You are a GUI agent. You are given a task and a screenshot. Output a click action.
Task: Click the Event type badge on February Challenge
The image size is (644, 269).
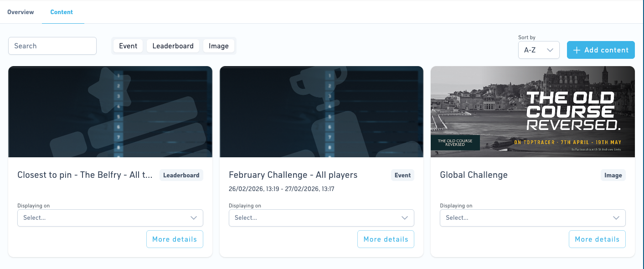tap(403, 175)
